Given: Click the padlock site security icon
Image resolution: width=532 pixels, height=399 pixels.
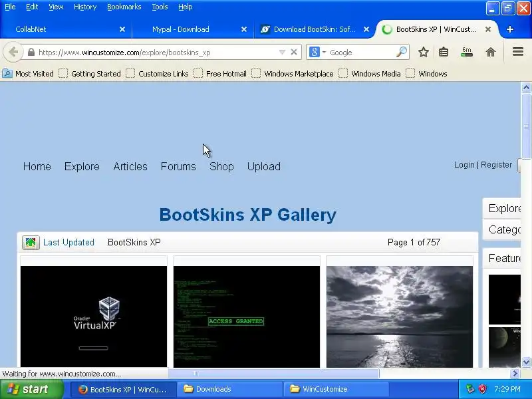Looking at the screenshot, I should pos(31,53).
